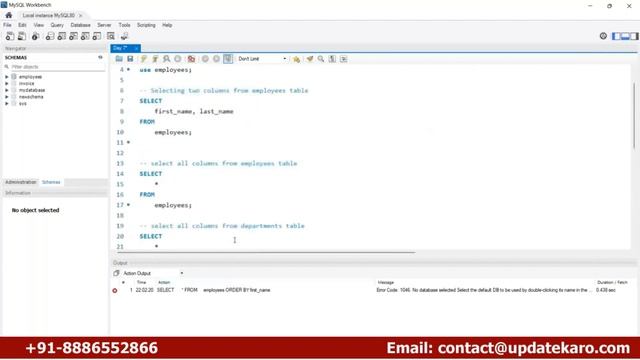
Task: Click the commit transaction icon
Action: point(205,59)
